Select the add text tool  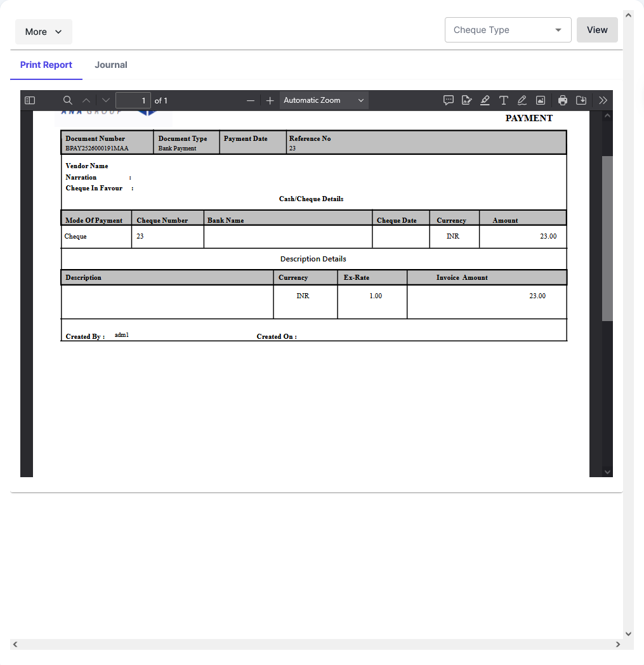point(503,100)
